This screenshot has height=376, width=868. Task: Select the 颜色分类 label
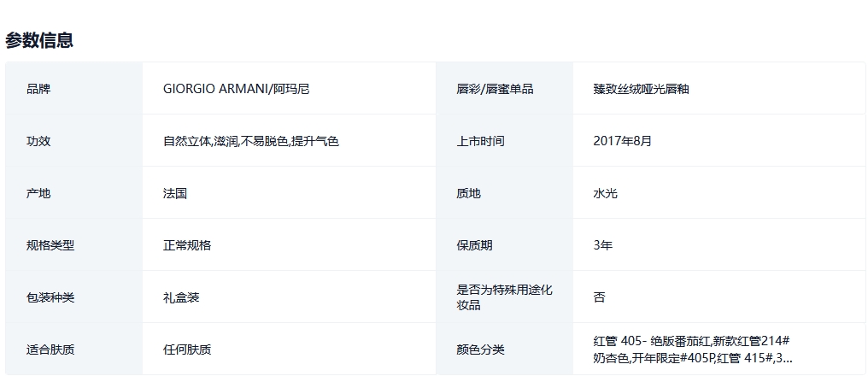[480, 350]
